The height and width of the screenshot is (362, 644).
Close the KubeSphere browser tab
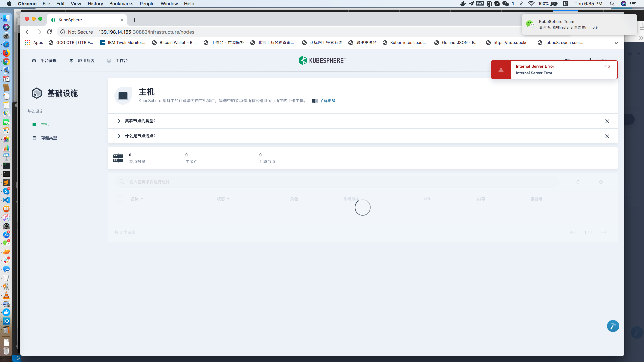point(122,20)
